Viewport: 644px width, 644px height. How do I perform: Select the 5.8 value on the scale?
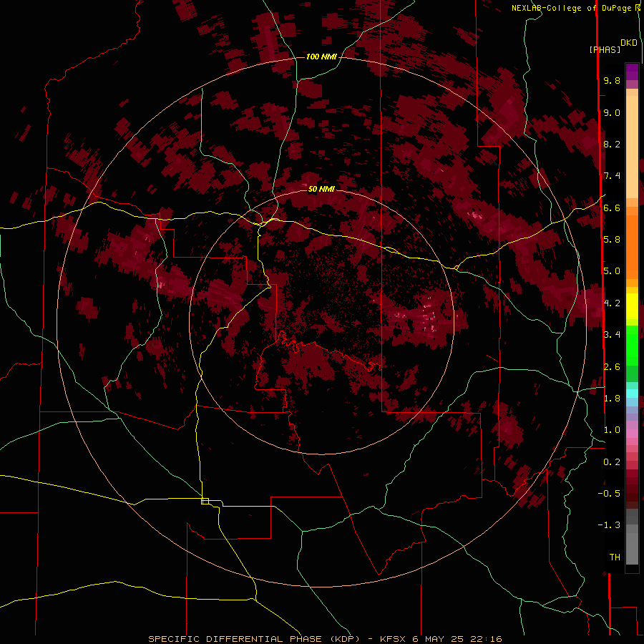click(612, 239)
